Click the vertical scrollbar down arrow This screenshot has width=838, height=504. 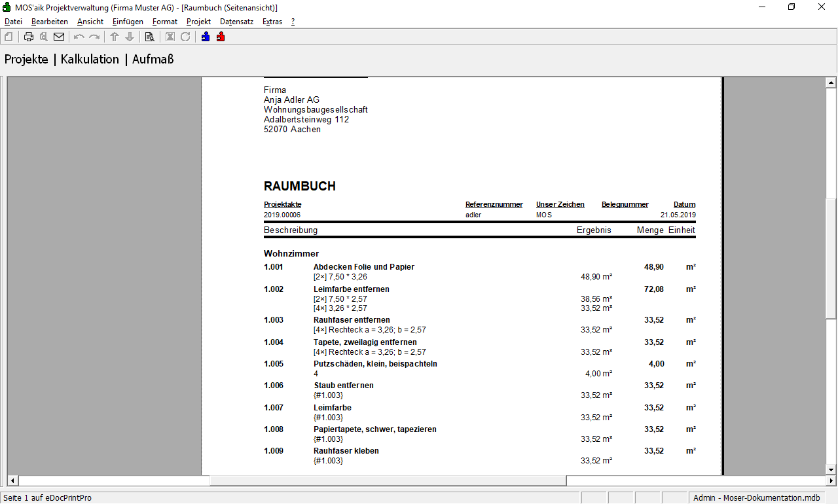point(831,469)
